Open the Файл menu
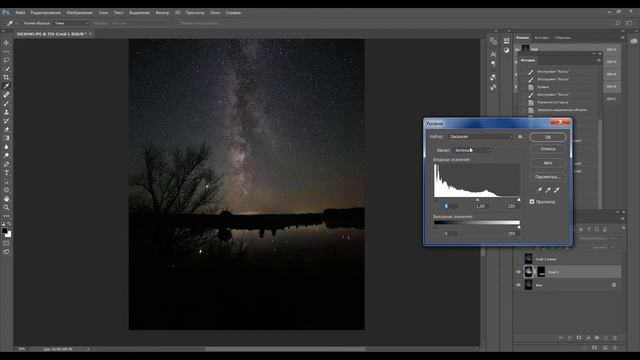640x360 pixels. (x=20, y=13)
